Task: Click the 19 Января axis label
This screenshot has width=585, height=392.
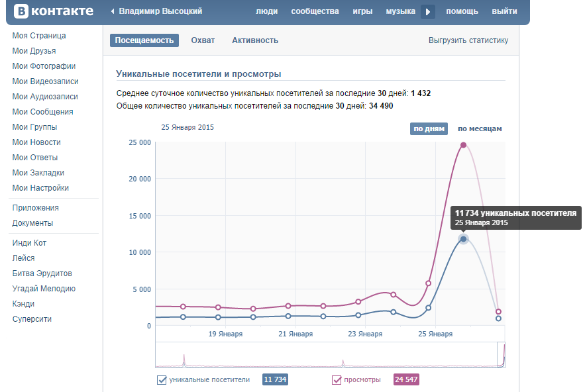Action: (225, 334)
